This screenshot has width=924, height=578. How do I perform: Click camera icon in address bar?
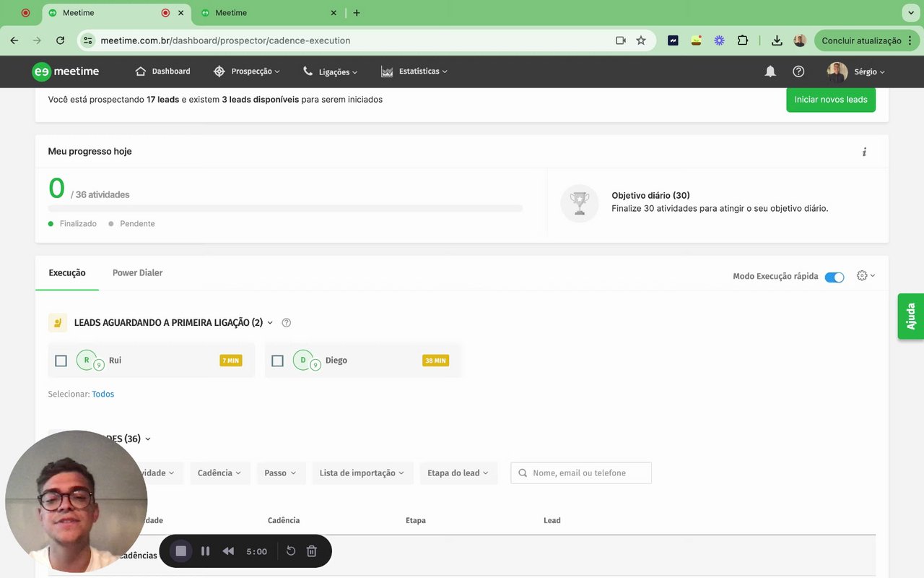click(621, 40)
